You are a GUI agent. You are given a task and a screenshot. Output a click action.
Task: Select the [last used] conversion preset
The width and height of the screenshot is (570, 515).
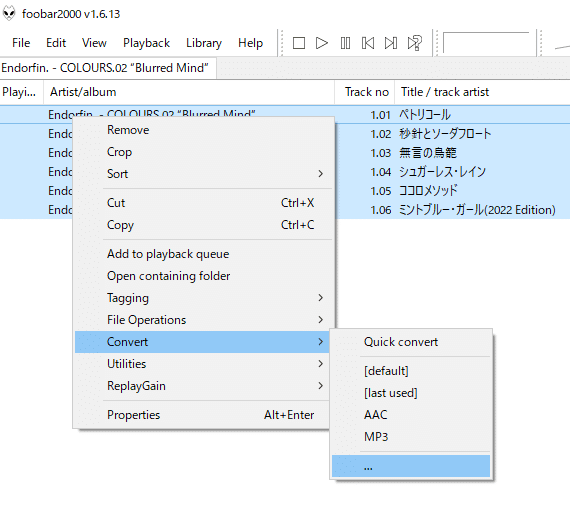point(411,393)
